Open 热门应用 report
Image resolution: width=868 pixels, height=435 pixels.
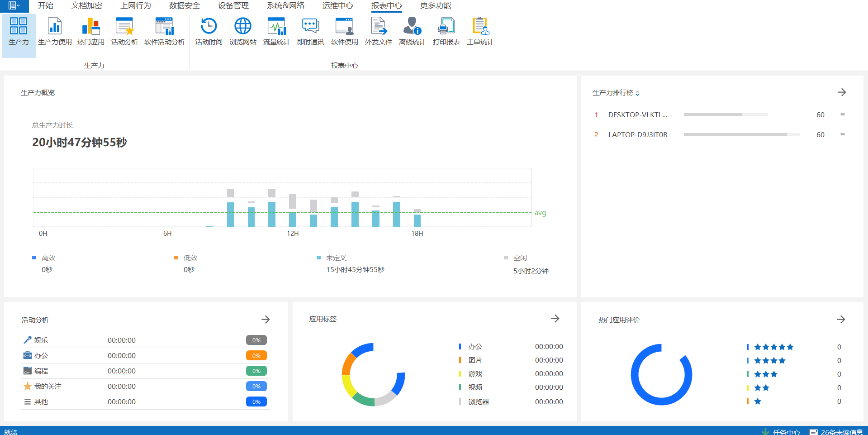point(90,32)
